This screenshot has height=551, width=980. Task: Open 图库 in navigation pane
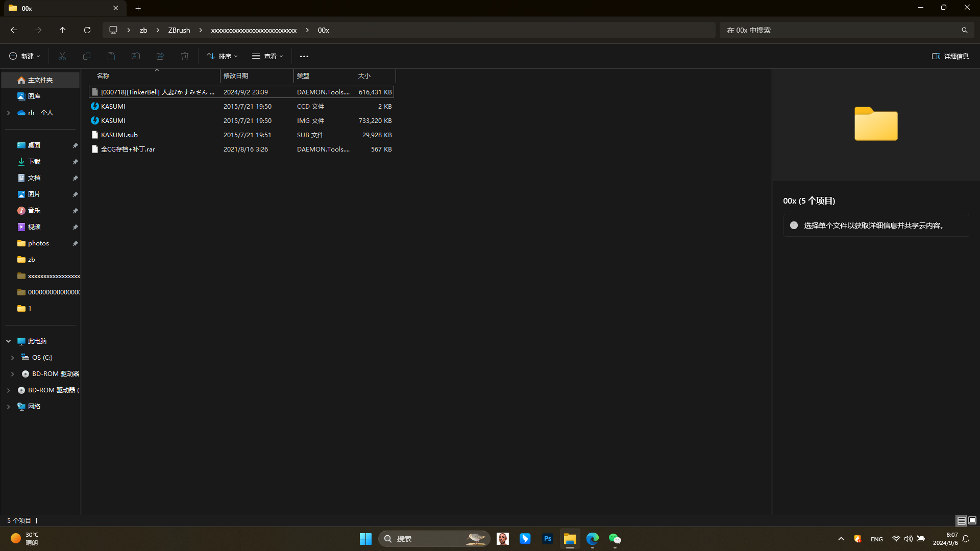click(34, 96)
